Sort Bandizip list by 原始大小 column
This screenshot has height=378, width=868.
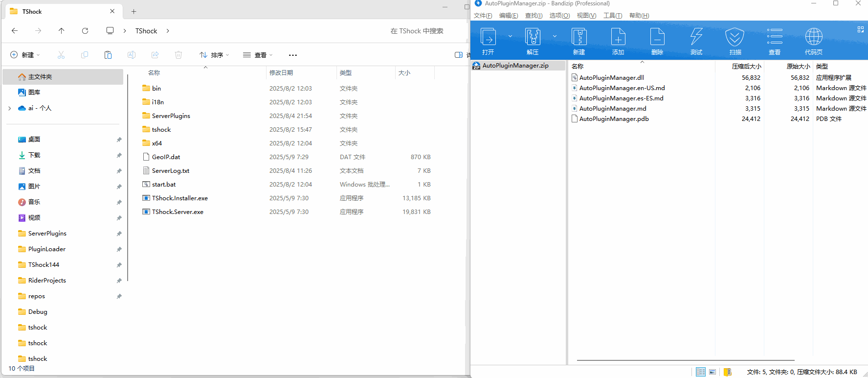pos(798,66)
